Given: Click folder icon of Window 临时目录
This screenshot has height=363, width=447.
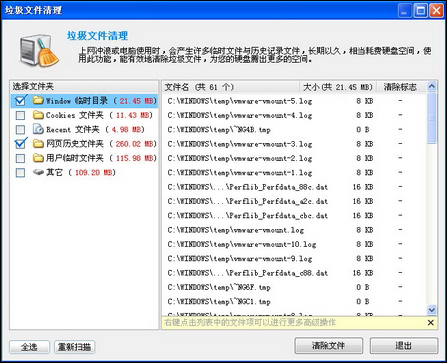Looking at the screenshot, I should [38, 100].
